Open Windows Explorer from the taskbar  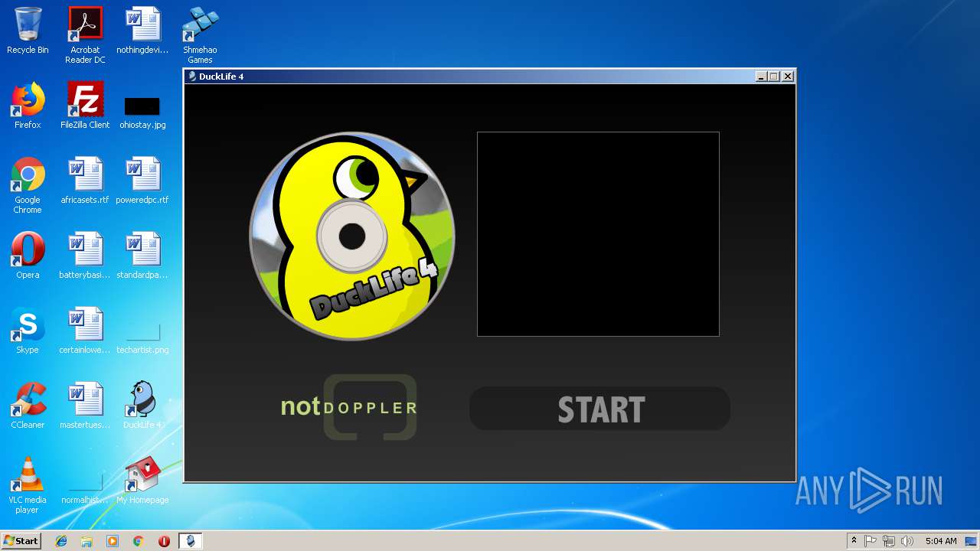click(x=87, y=541)
